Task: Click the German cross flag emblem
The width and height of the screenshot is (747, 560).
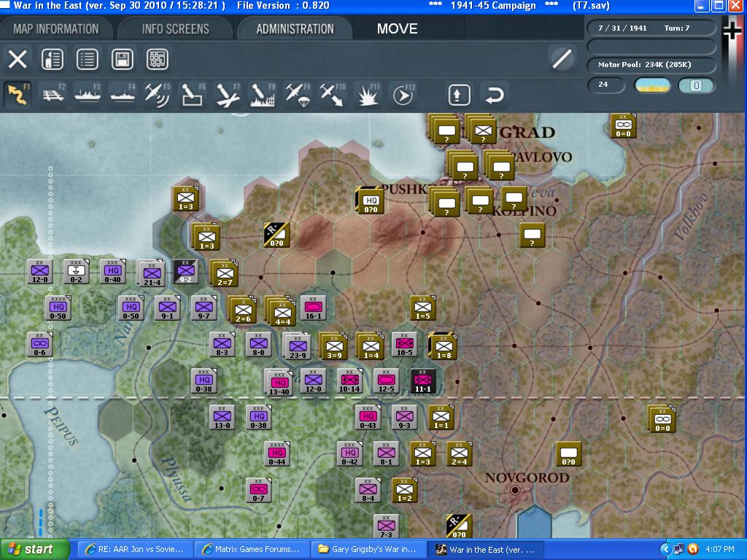Action: (x=732, y=31)
